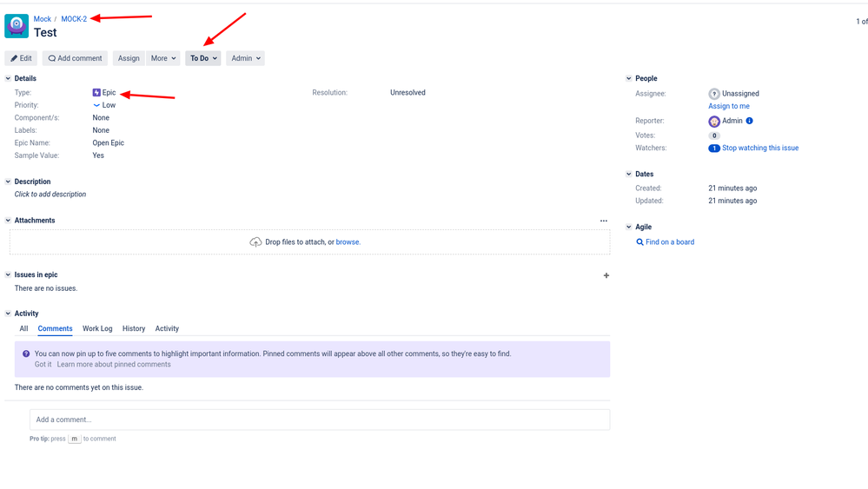Open the More dropdown menu
Image resolution: width=868 pixels, height=489 pixels.
pyautogui.click(x=163, y=58)
